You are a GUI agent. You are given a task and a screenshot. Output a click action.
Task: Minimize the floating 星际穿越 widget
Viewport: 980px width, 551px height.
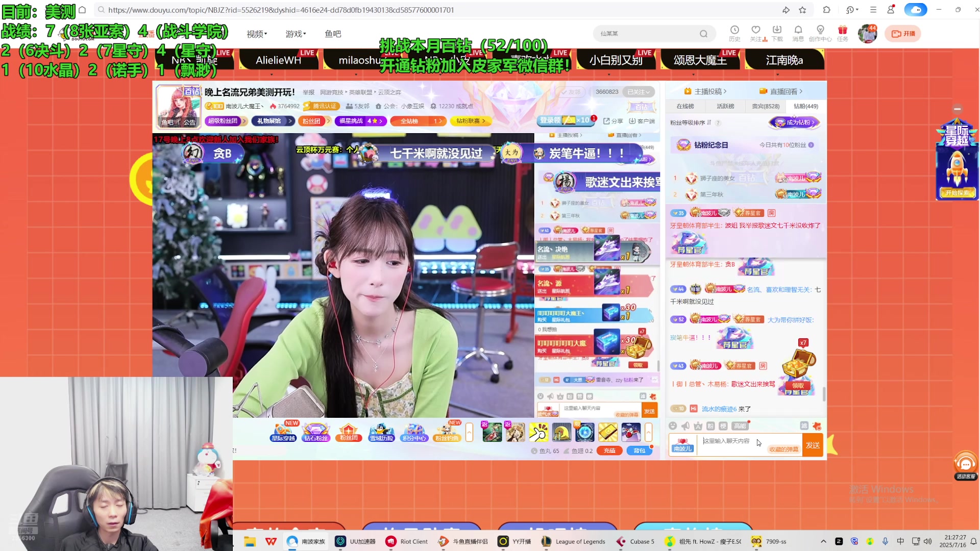pos(958,109)
